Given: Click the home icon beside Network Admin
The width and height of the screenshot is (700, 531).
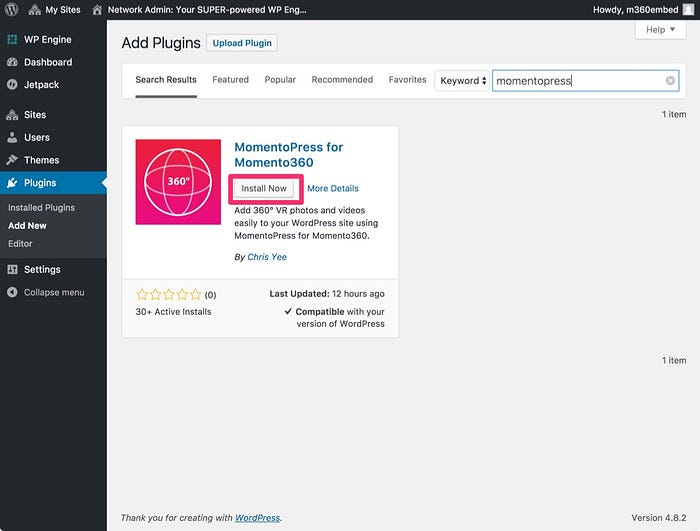Looking at the screenshot, I should [x=97, y=10].
